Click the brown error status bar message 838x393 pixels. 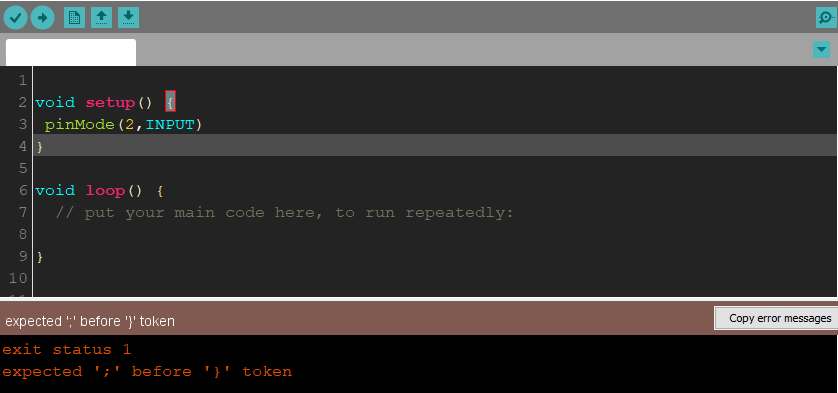90,321
